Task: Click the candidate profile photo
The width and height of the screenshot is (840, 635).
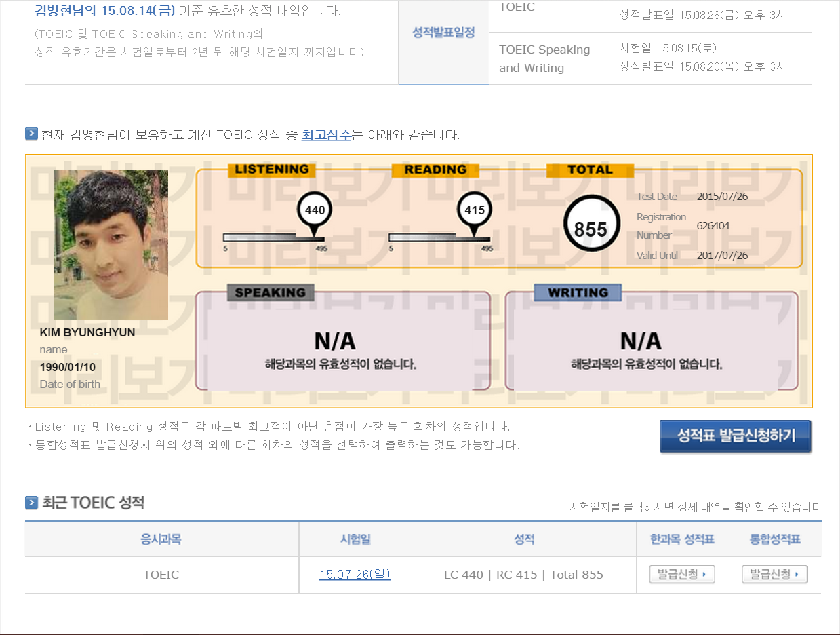Action: click(111, 245)
